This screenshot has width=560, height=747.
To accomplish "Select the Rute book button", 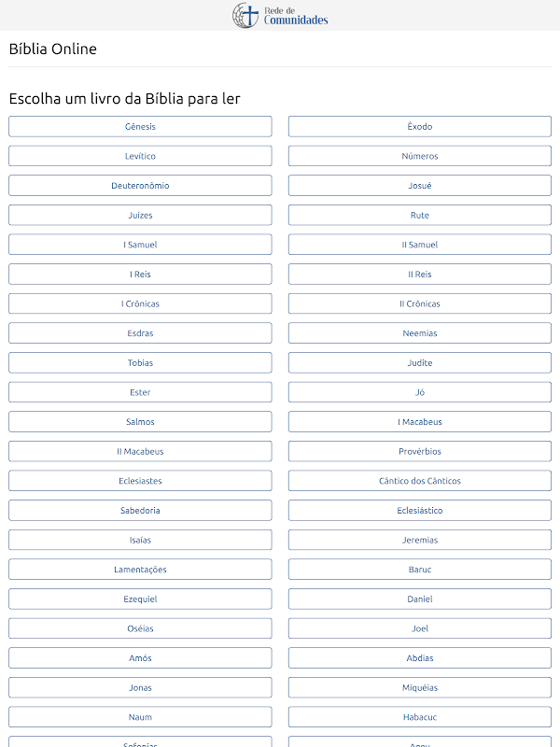I will [x=419, y=215].
